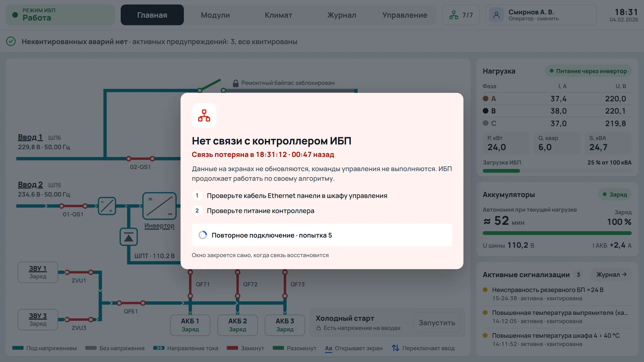Toggle the QF71 breaker

[x=190, y=284]
